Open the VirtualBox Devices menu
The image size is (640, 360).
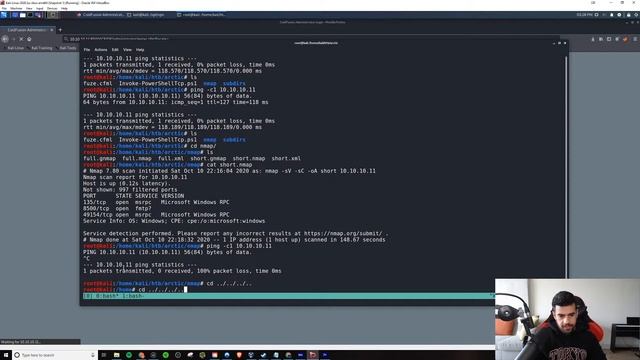tap(52, 8)
